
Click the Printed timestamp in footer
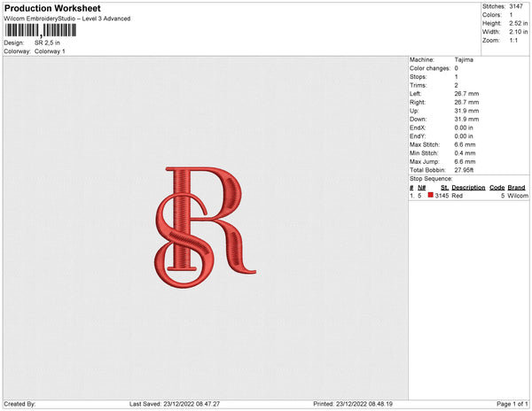pyautogui.click(x=353, y=404)
